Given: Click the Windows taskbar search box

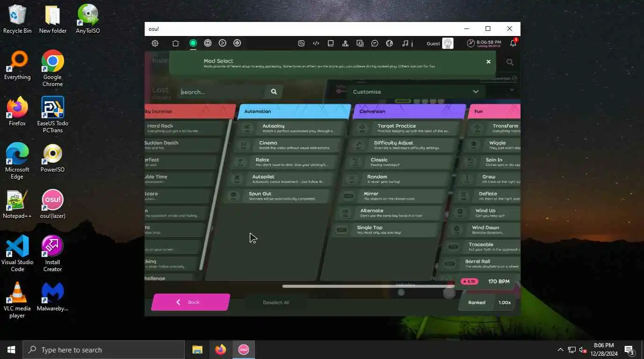Looking at the screenshot, I should click(x=104, y=350).
